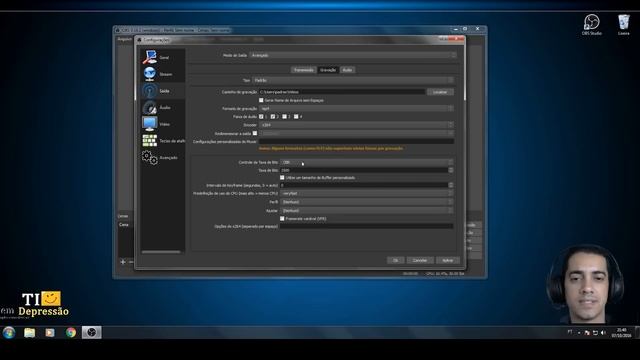
Task: Launch the media player taskbar icon
Action: [50, 333]
